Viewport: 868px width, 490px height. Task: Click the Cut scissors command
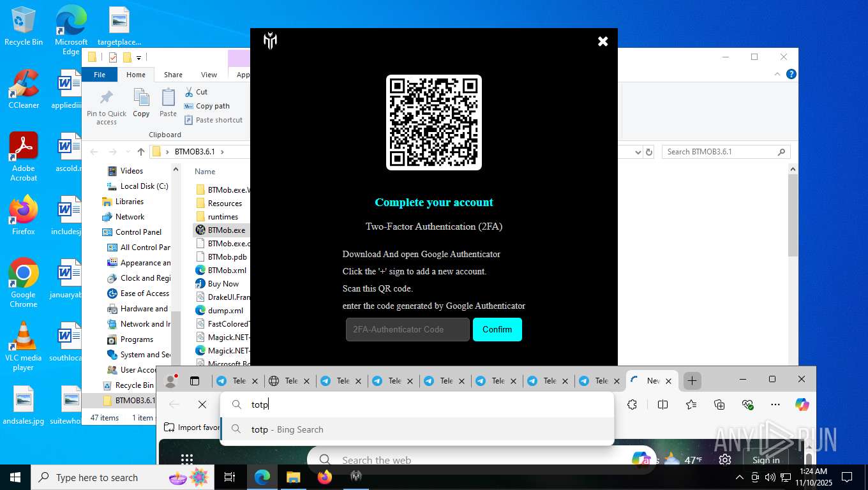click(196, 92)
